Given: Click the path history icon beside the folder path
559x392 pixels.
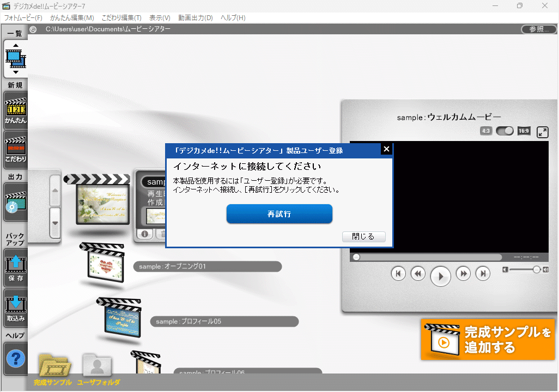Looking at the screenshot, I should 33,29.
